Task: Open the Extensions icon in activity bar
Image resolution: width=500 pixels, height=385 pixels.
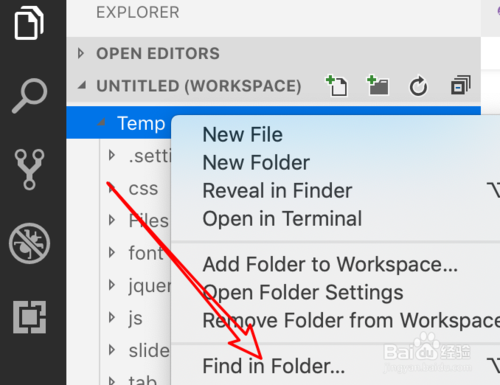Action: coord(29,317)
